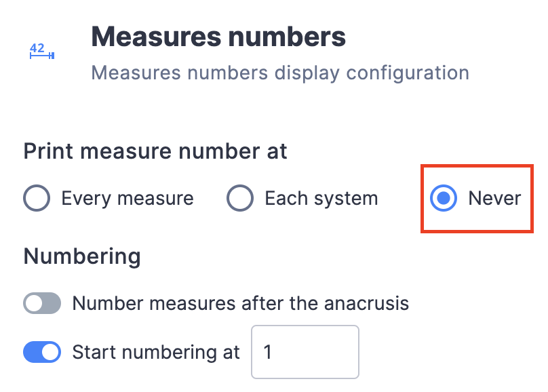Click the 'Print measure number at' section label

pos(155,151)
